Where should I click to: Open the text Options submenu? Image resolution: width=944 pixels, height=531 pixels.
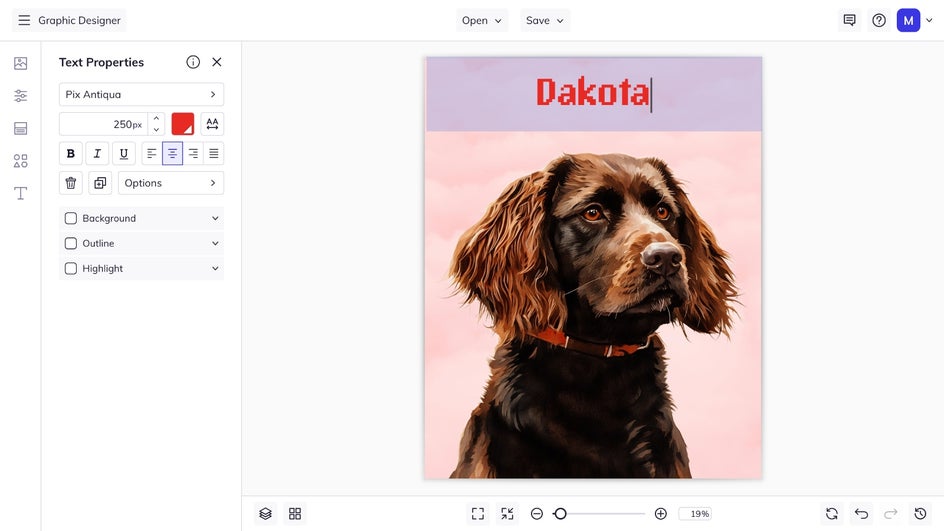(171, 183)
